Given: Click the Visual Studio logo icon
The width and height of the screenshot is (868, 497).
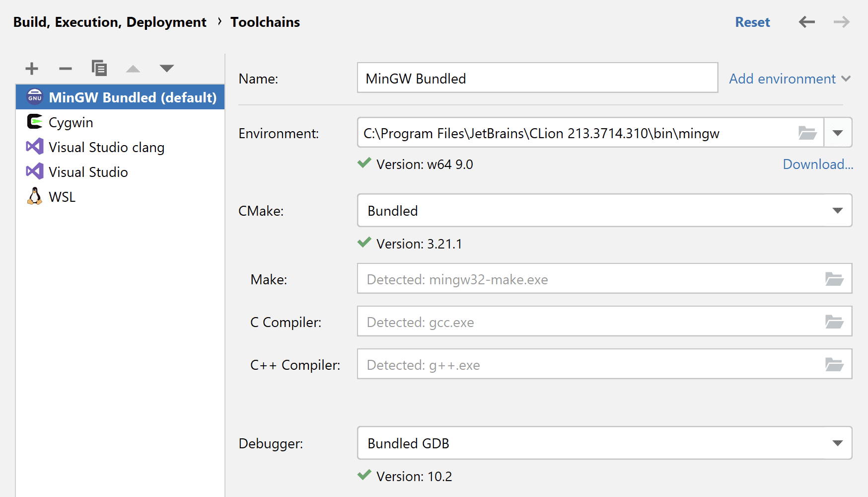Looking at the screenshot, I should tap(35, 171).
